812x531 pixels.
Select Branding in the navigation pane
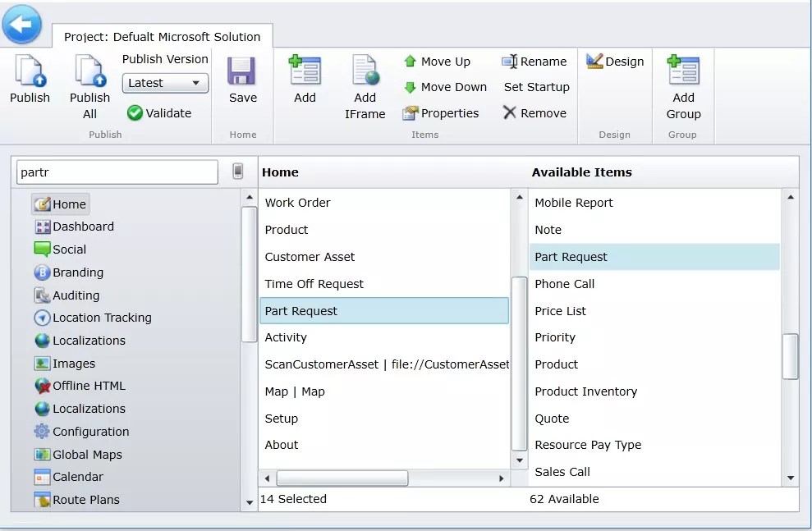click(x=77, y=272)
